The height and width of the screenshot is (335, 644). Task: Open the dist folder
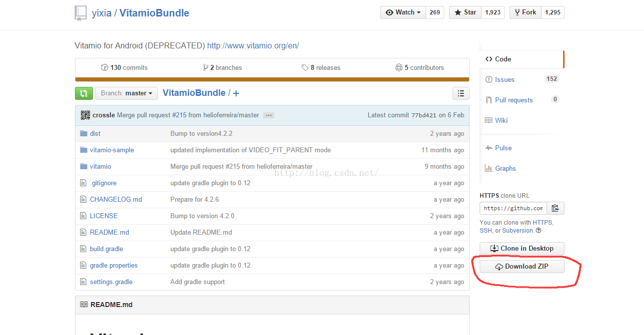pyautogui.click(x=95, y=133)
